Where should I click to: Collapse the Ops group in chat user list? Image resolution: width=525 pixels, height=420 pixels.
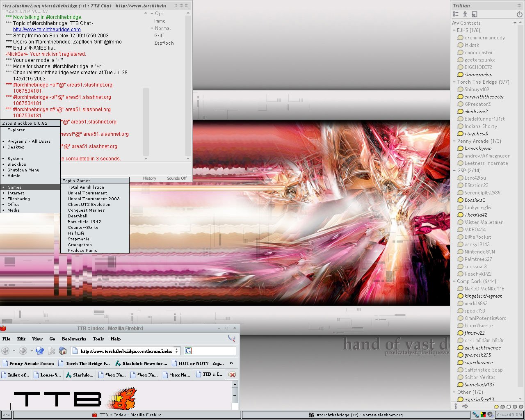[152, 14]
